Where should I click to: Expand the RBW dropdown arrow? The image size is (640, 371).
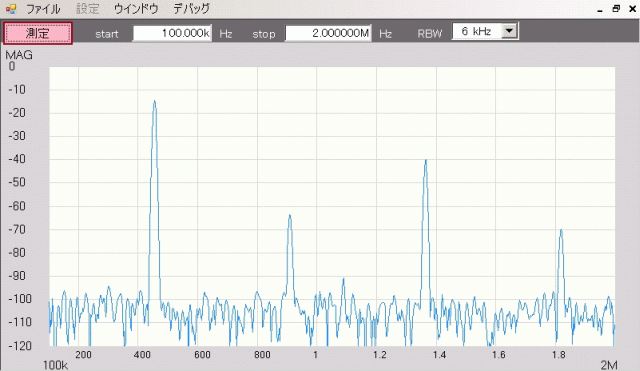[x=509, y=31]
